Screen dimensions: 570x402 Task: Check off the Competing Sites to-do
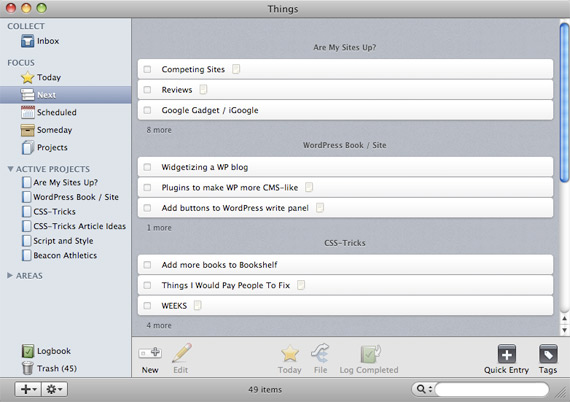point(147,69)
